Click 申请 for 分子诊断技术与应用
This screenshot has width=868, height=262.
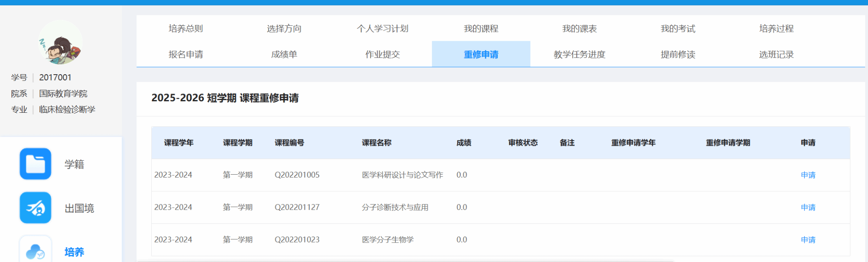click(808, 207)
